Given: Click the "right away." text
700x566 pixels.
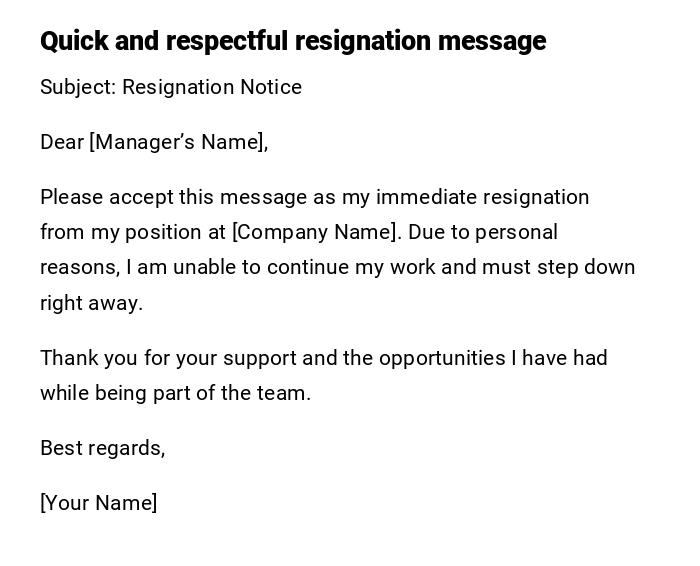Looking at the screenshot, I should (91, 303).
